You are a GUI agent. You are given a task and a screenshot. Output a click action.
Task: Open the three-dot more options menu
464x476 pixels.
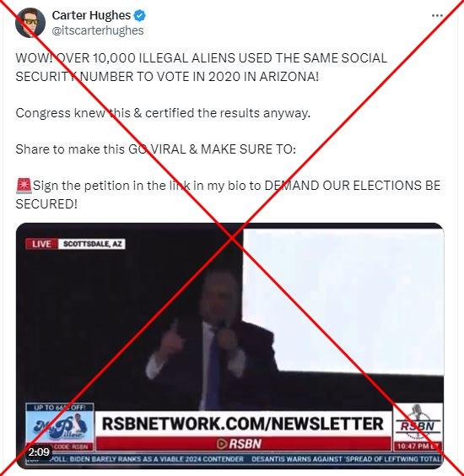point(437,15)
